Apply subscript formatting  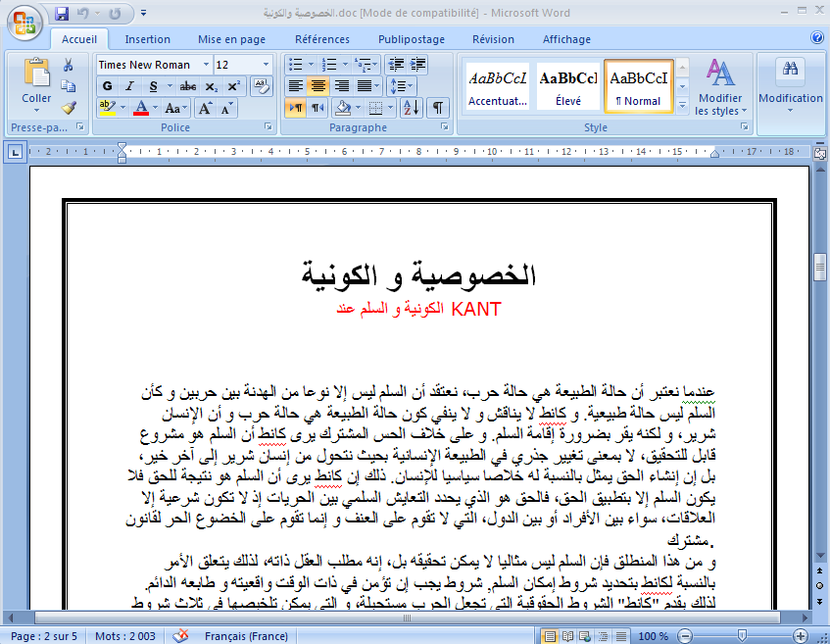[x=212, y=86]
